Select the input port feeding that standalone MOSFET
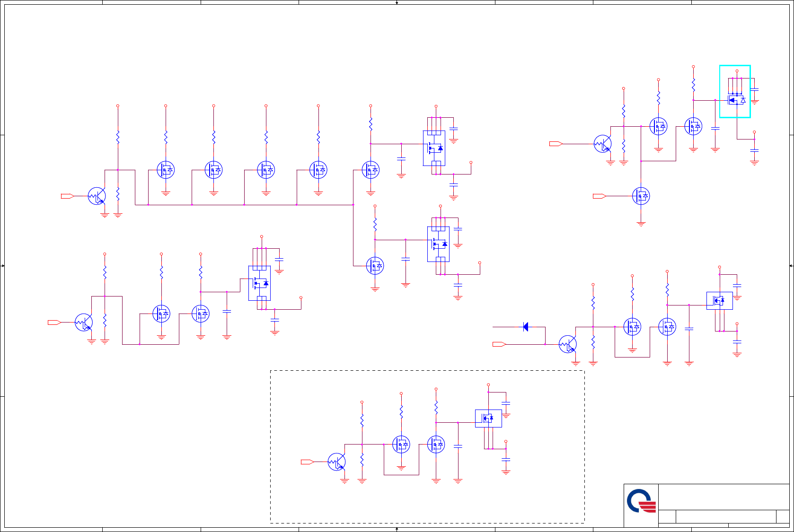 click(600, 196)
